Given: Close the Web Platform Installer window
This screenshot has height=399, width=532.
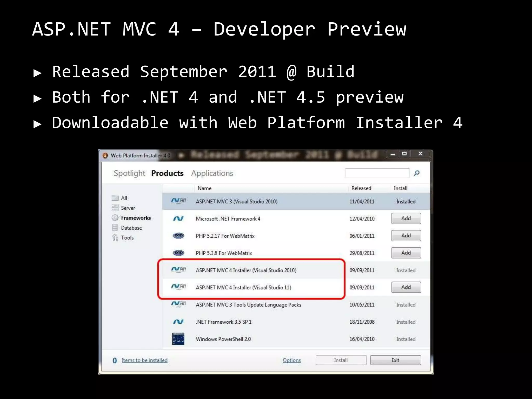Looking at the screenshot, I should click(421, 154).
